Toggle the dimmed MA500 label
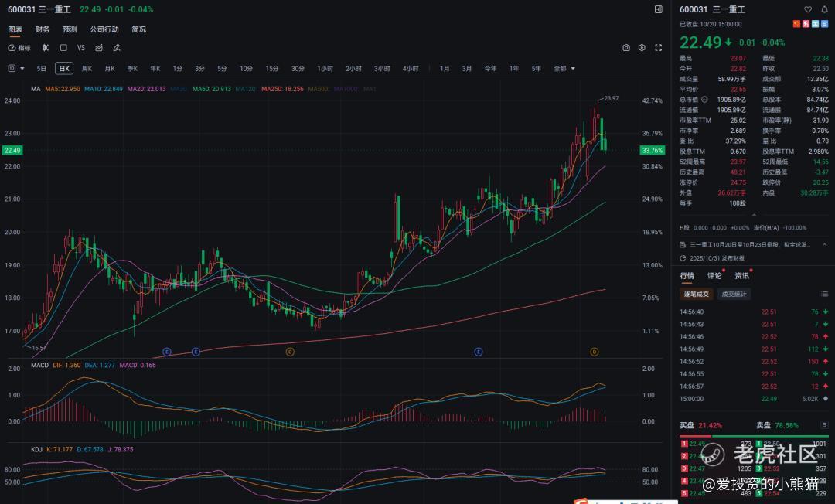 pyautogui.click(x=318, y=89)
